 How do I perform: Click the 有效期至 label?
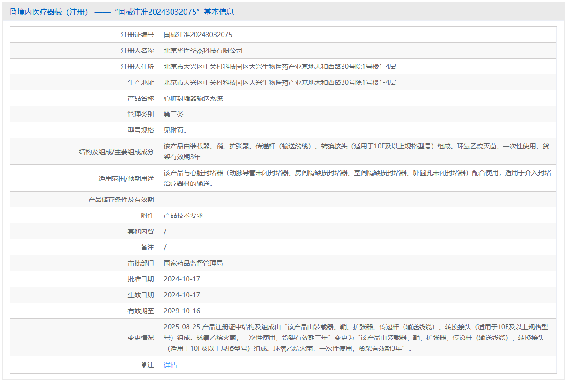point(141,311)
